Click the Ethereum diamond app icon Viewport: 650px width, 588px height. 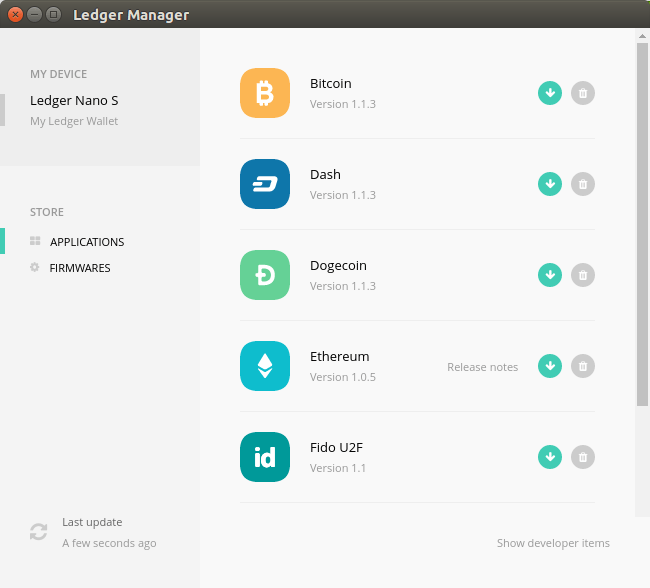[x=264, y=366]
